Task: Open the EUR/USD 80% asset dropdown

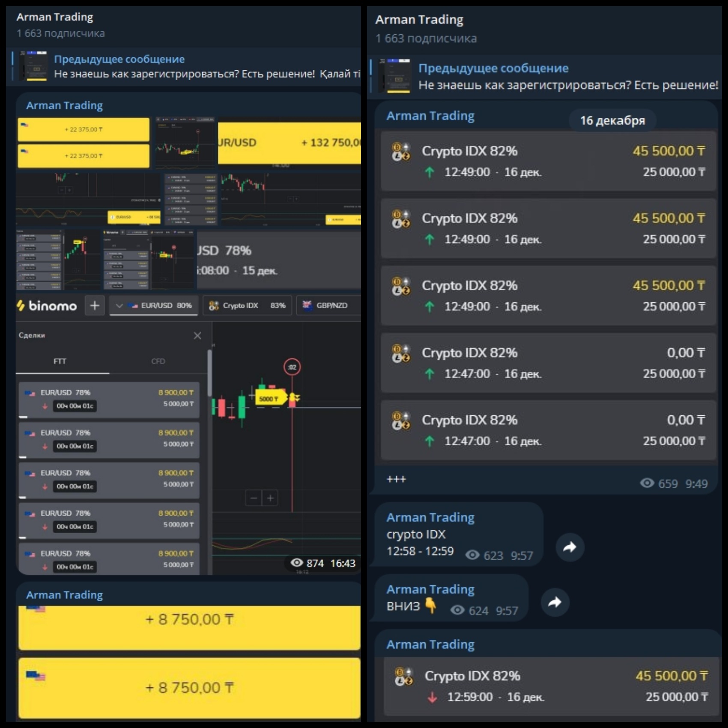Action: [x=154, y=306]
